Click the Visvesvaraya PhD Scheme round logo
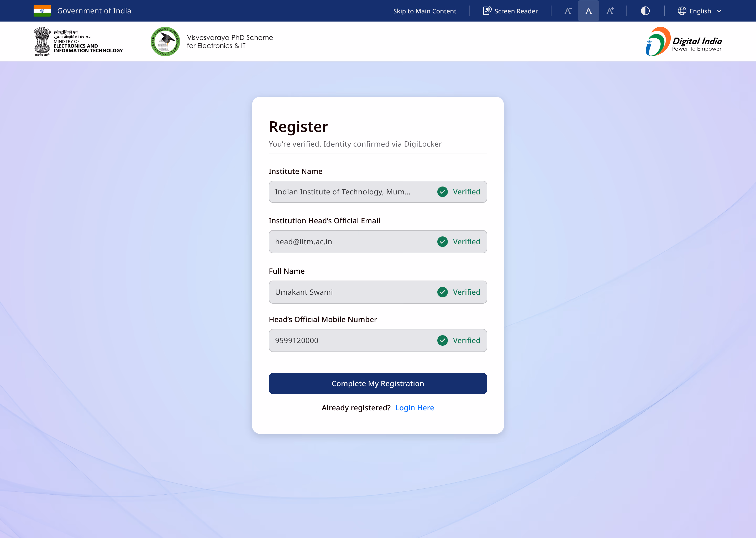 165,42
